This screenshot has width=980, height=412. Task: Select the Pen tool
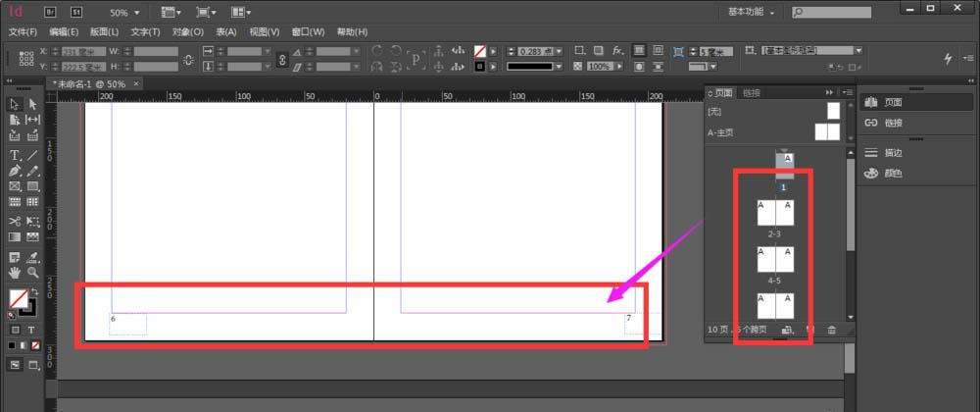tap(15, 171)
